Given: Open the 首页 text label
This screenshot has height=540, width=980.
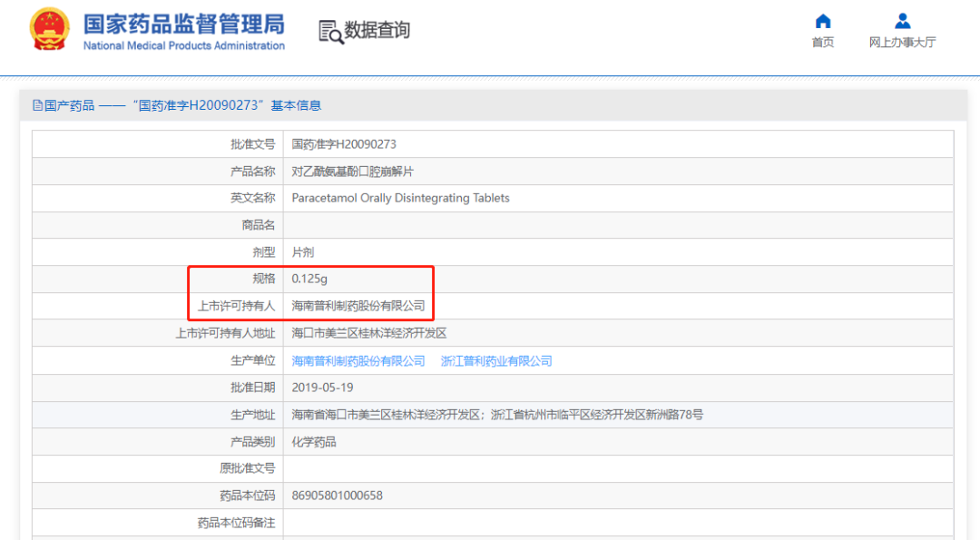Looking at the screenshot, I should point(822,43).
